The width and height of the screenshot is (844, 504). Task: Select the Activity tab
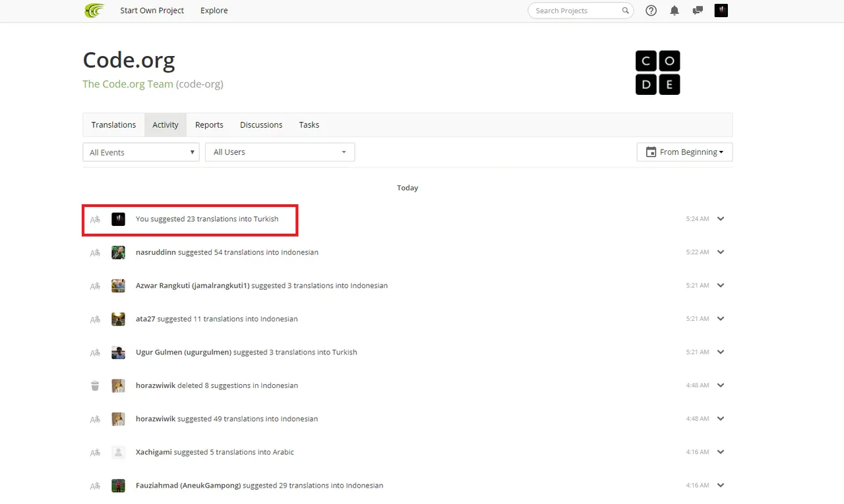[x=166, y=125]
